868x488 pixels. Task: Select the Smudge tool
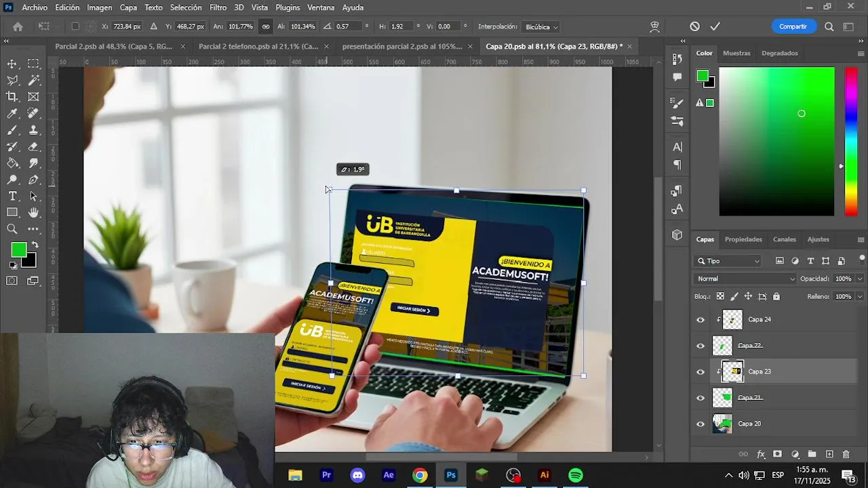(x=33, y=163)
